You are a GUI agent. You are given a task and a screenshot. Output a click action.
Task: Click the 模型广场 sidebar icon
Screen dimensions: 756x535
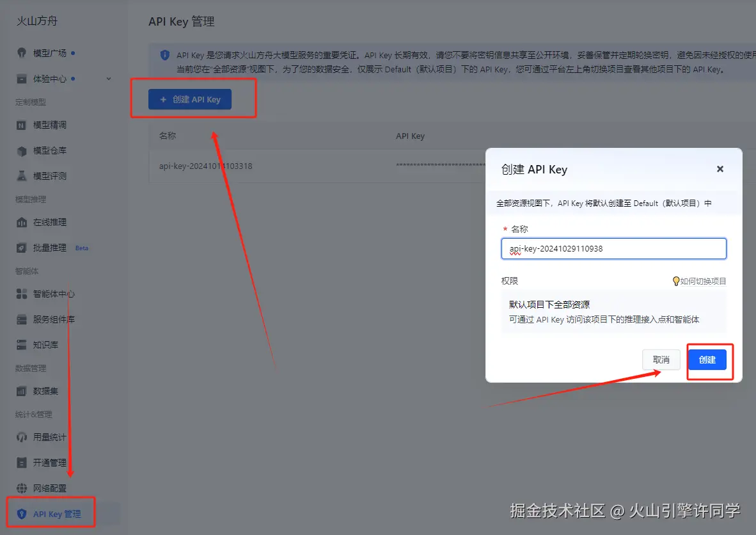[x=22, y=53]
